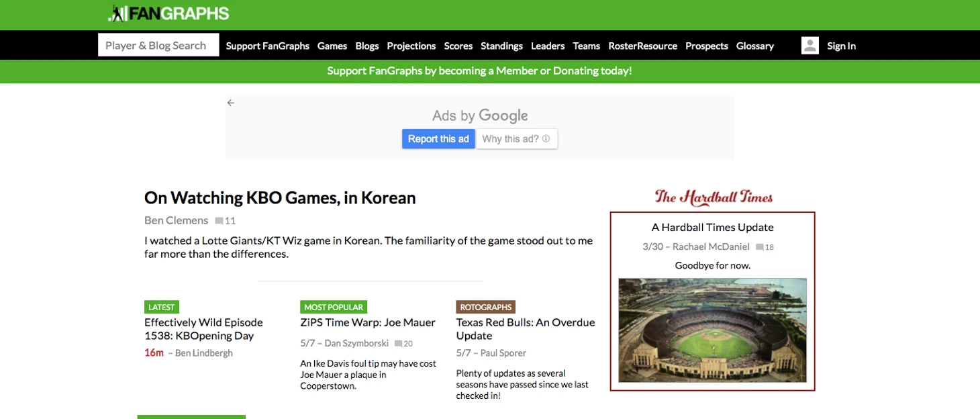The height and width of the screenshot is (419, 980).
Task: Open A Hardball Times Update article
Action: (713, 227)
